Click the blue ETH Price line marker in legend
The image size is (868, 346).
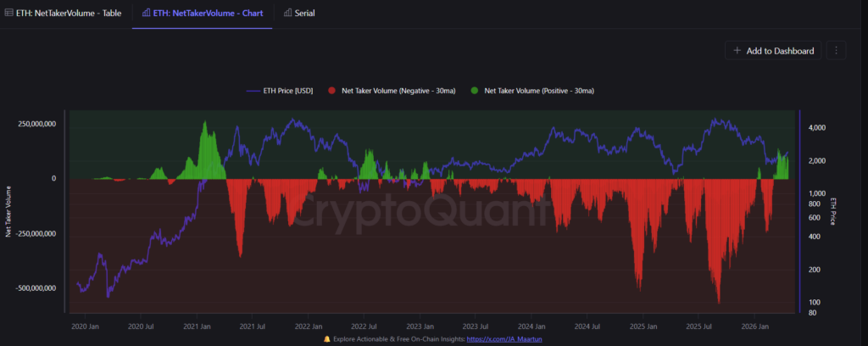(254, 90)
